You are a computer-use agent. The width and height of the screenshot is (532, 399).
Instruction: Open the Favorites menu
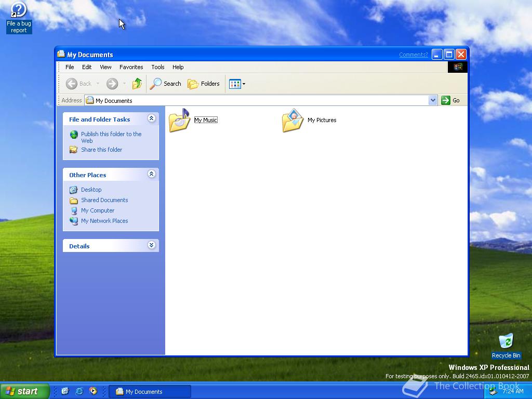click(x=131, y=67)
